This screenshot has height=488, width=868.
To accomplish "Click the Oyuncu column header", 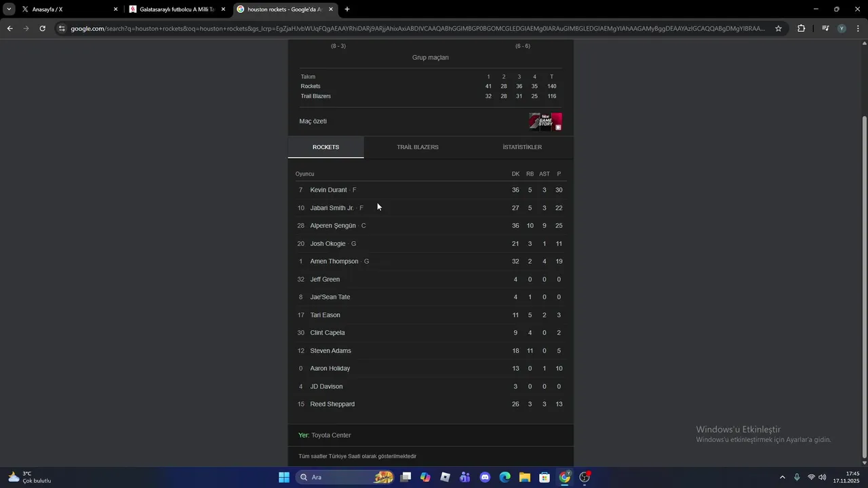I will point(304,174).
